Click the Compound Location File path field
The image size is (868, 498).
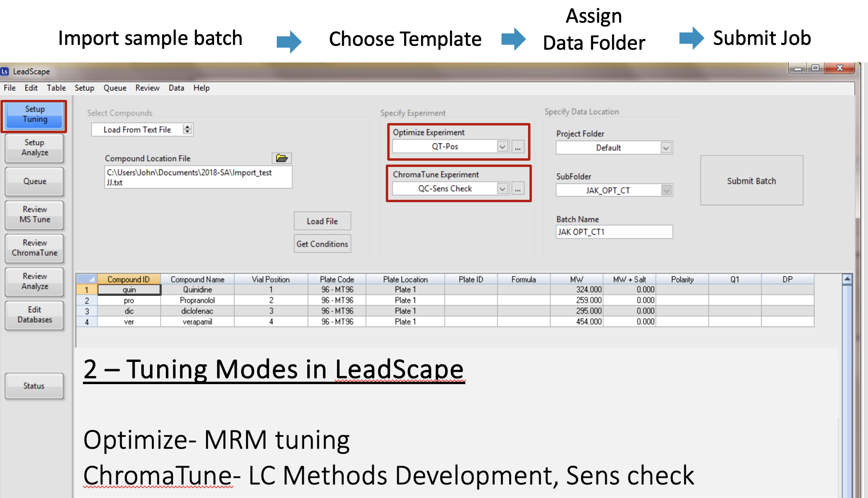point(198,177)
